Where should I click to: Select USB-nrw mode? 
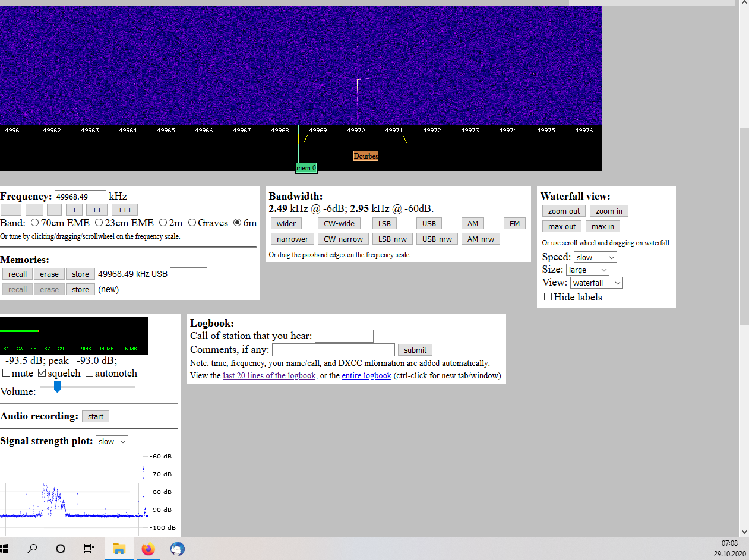coord(437,239)
